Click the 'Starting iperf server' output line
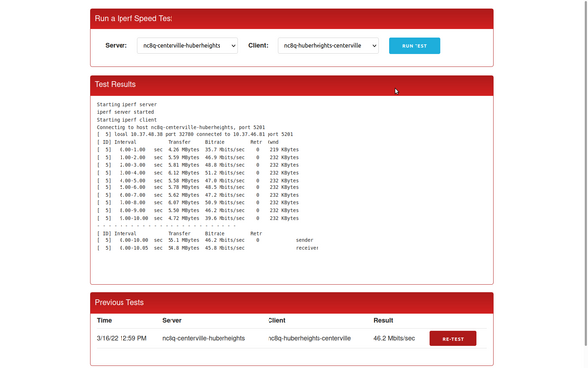Screen dimensions: 588x368 [126, 104]
